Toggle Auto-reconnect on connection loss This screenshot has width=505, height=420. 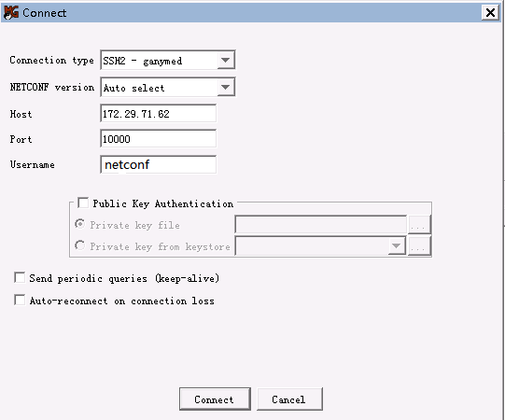click(20, 300)
